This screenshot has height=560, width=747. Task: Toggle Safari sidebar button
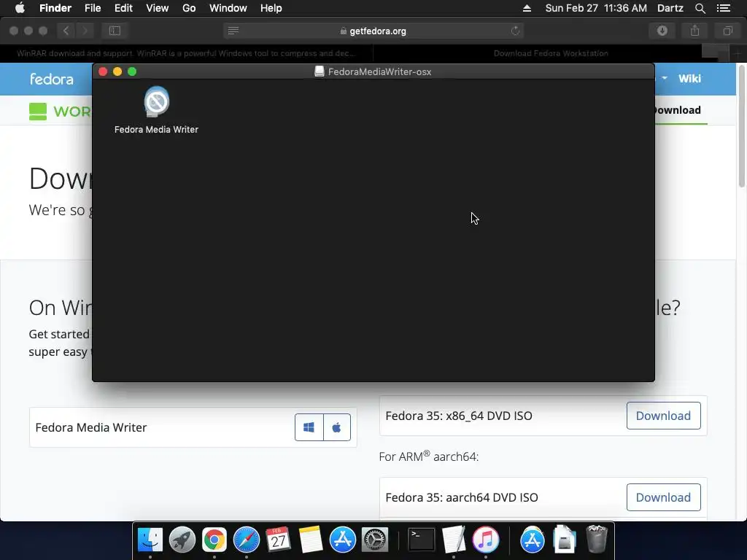[x=115, y=31]
